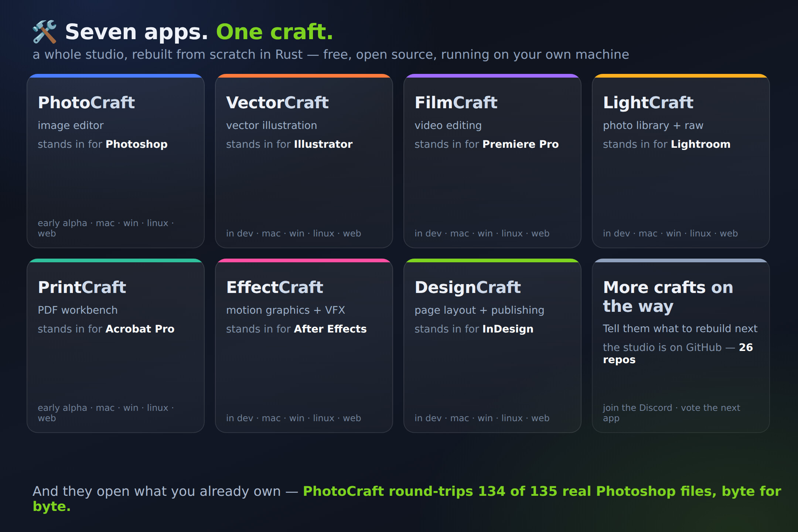Click 'stands in for Premiere Pro' text
Screen dimensions: 798x532
(487, 144)
